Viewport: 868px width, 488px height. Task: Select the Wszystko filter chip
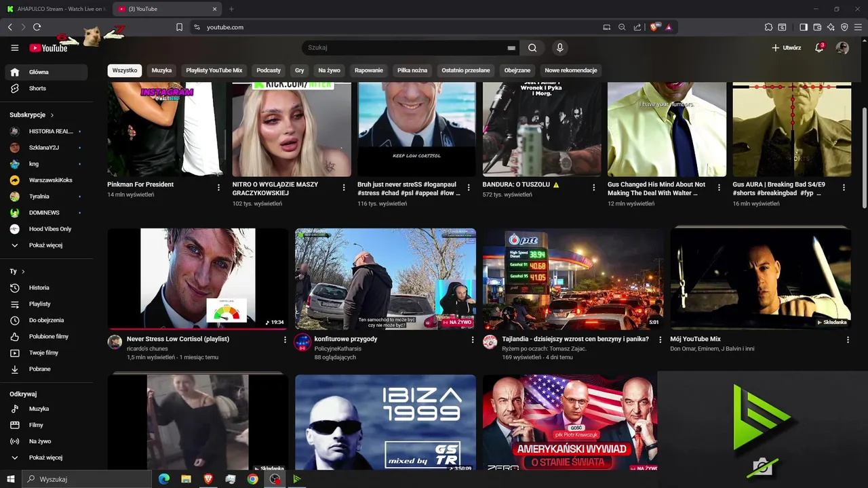pos(125,70)
